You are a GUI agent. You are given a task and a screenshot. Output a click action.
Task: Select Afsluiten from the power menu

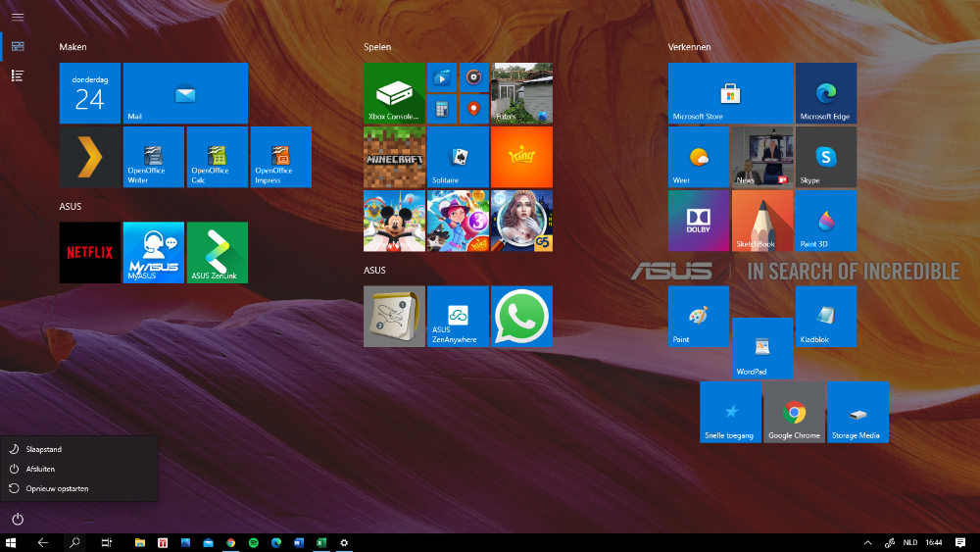tap(40, 469)
